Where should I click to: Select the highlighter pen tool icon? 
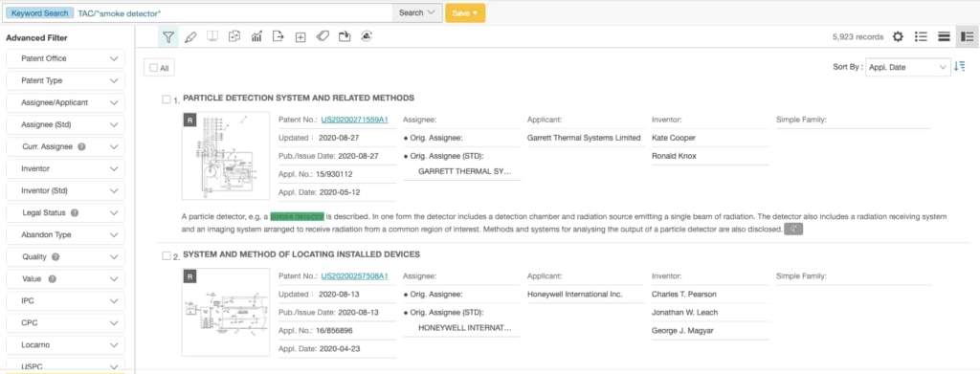point(190,37)
